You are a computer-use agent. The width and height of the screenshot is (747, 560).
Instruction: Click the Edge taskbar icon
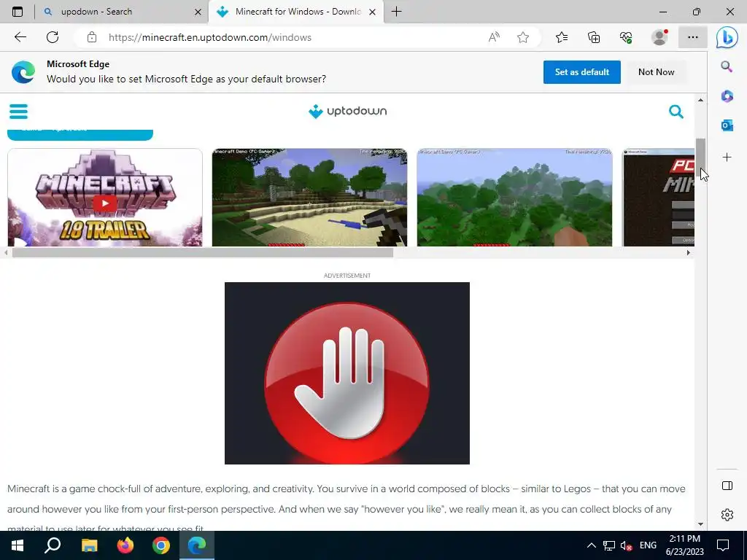197,545
